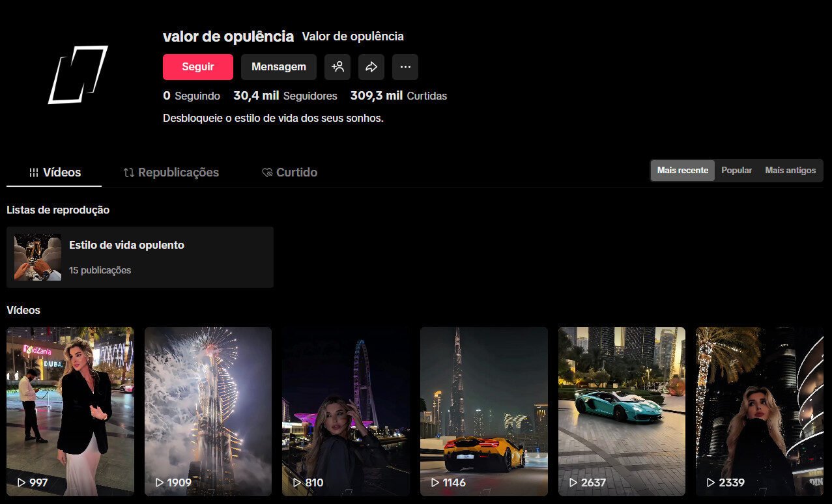Open the Burj Khalifa night video thumbnail
The height and width of the screenshot is (504, 832).
point(483,410)
